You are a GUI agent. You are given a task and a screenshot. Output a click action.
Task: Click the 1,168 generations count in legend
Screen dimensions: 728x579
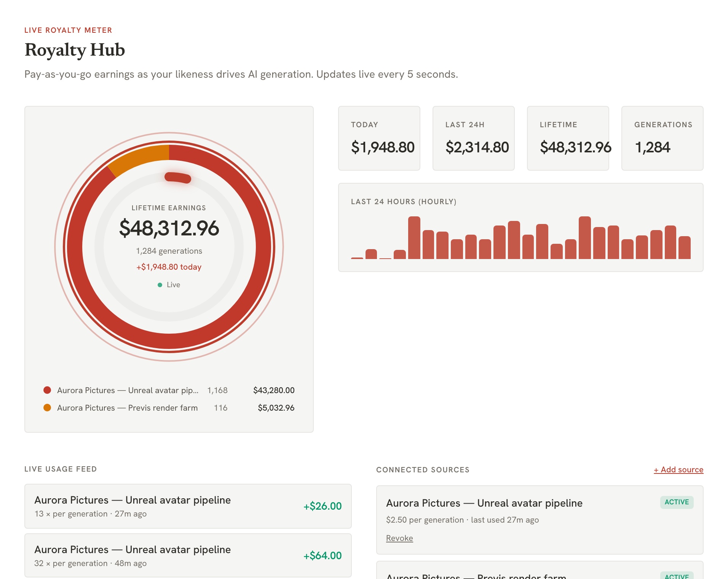tap(217, 390)
